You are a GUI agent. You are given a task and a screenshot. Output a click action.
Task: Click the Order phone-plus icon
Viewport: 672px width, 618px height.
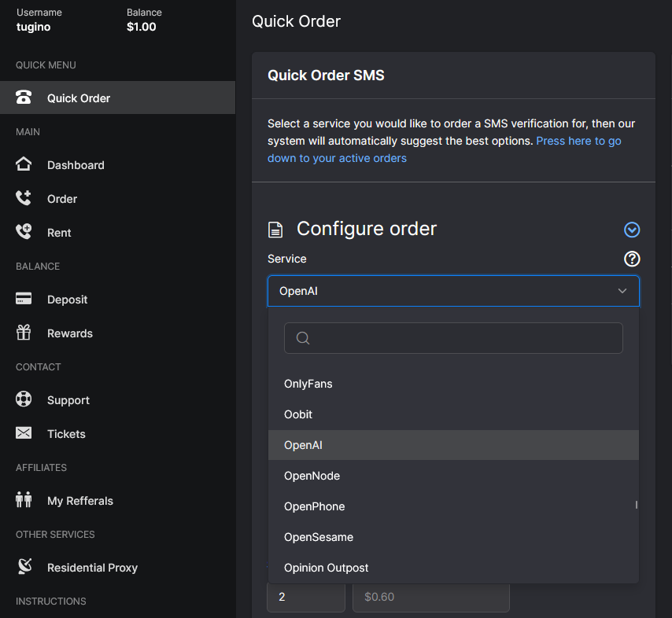click(24, 199)
